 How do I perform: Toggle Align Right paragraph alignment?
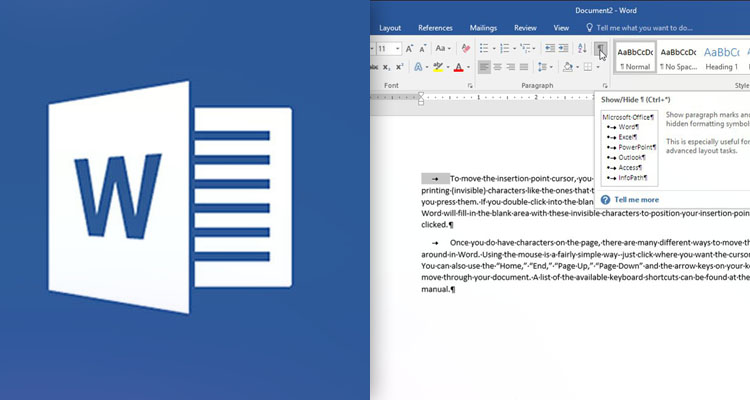[x=511, y=67]
